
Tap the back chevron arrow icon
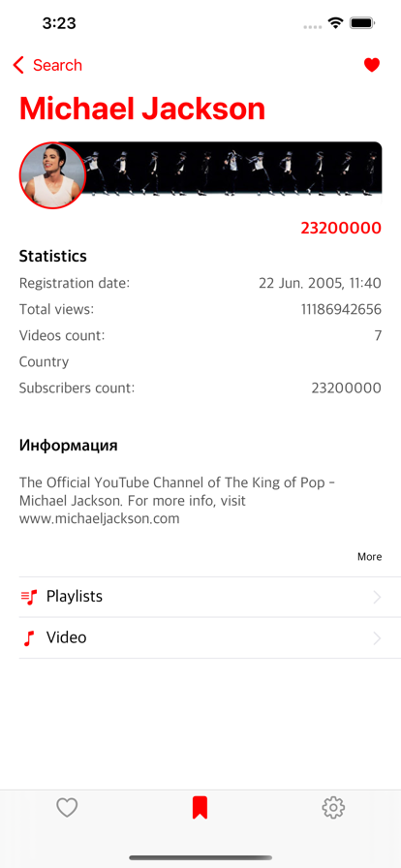pyautogui.click(x=18, y=65)
